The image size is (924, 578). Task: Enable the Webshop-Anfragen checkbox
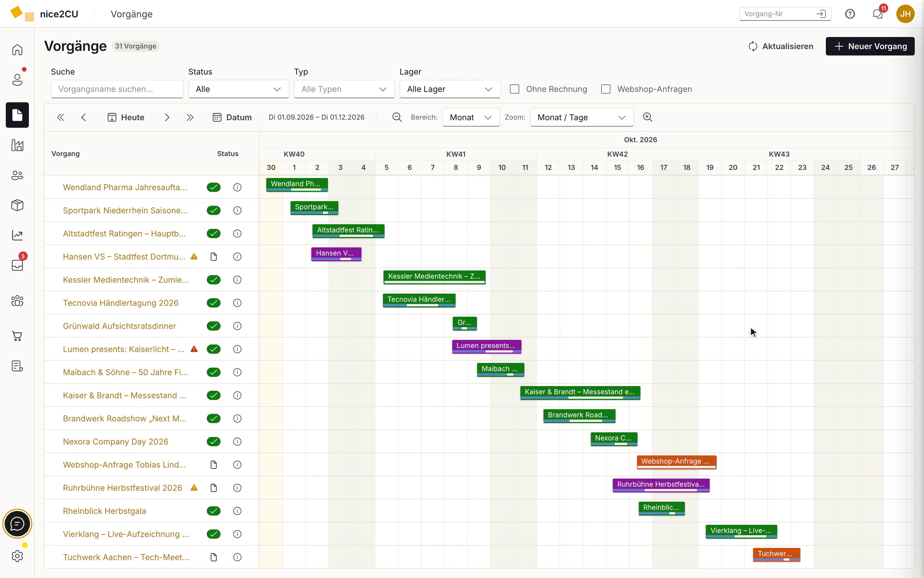coord(606,89)
